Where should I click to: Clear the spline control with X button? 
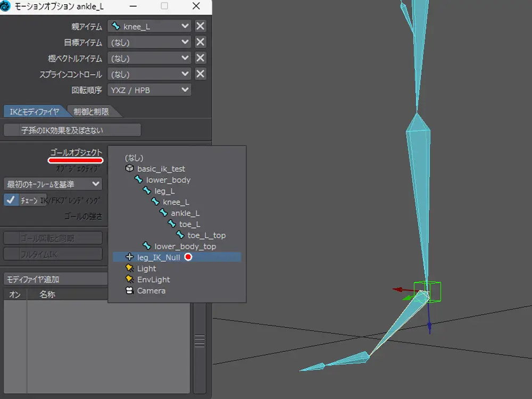click(x=201, y=74)
